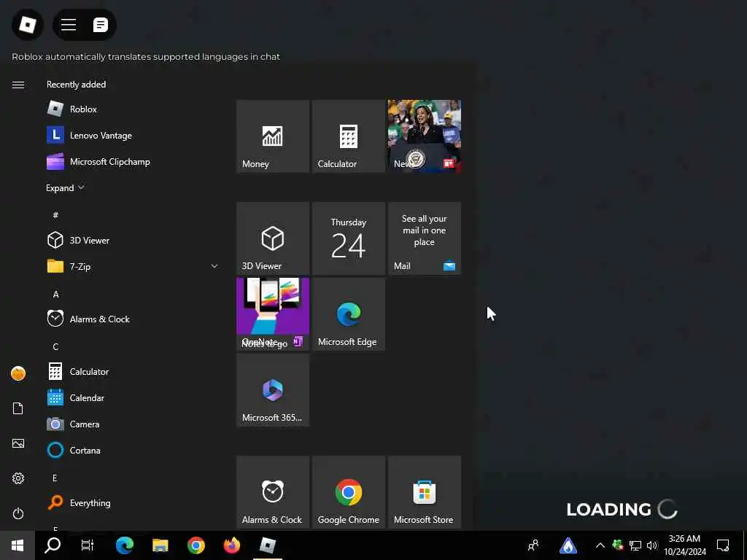Open clock showing 3:26 AM
This screenshot has width=747, height=560.
click(x=684, y=545)
